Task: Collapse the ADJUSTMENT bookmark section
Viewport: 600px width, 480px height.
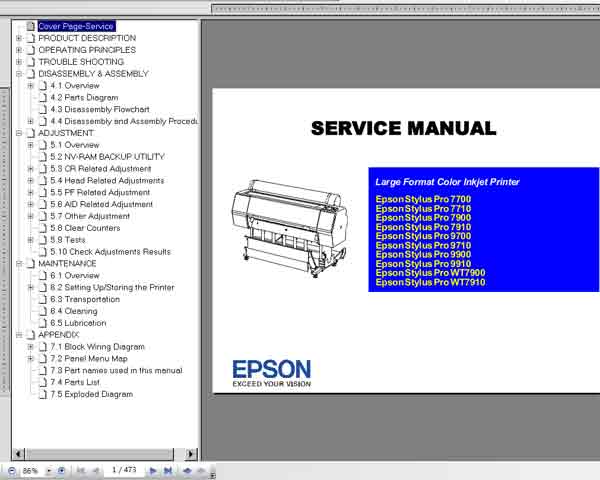Action: point(19,133)
